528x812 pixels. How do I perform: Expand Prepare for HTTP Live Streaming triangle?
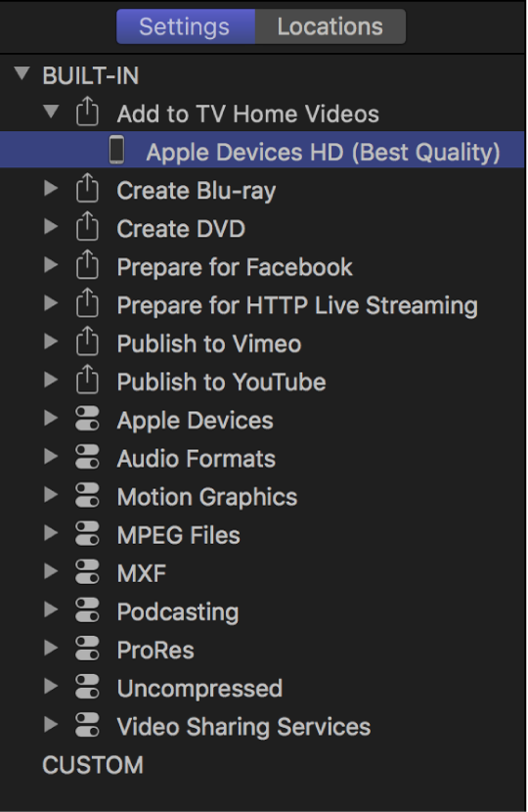[x=51, y=303]
